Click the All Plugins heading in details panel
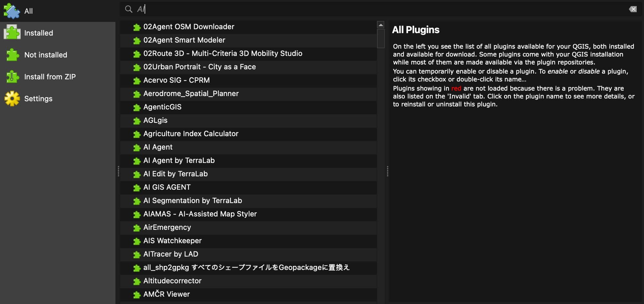The height and width of the screenshot is (304, 644). pos(416,30)
